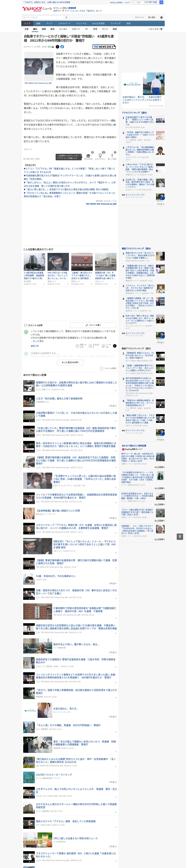The height and width of the screenshot is (868, 186).
Task: Expand replies via 返信 2件
Action: (35, 346)
